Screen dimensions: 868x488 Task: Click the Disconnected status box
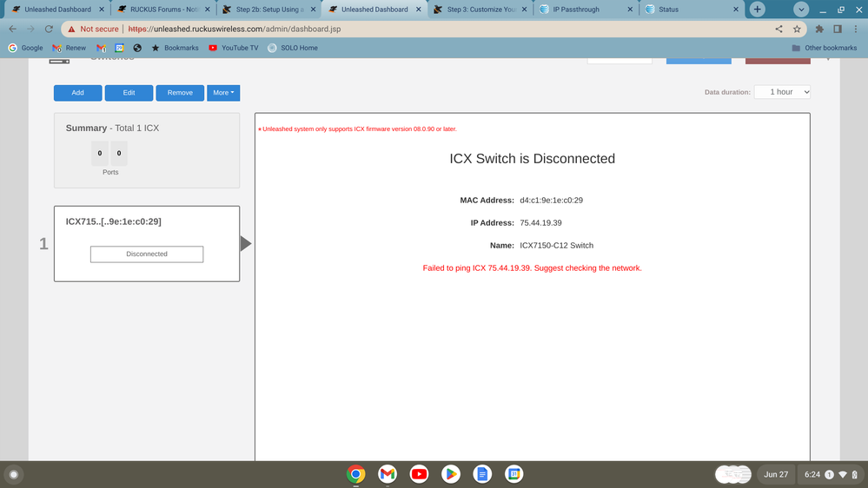[147, 254]
